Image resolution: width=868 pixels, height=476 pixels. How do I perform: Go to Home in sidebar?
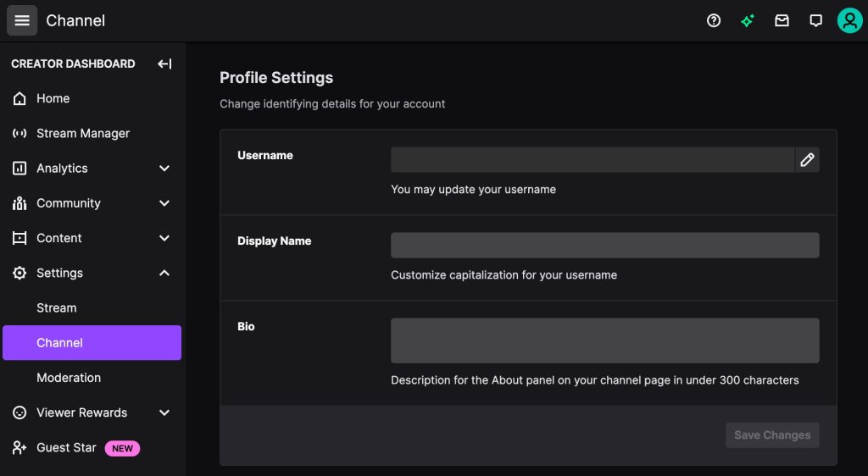[53, 98]
